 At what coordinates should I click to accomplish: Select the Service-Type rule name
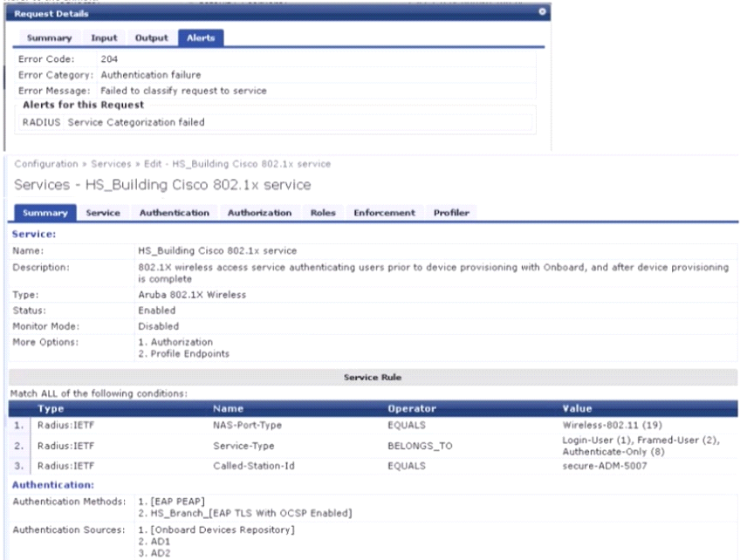point(244,447)
